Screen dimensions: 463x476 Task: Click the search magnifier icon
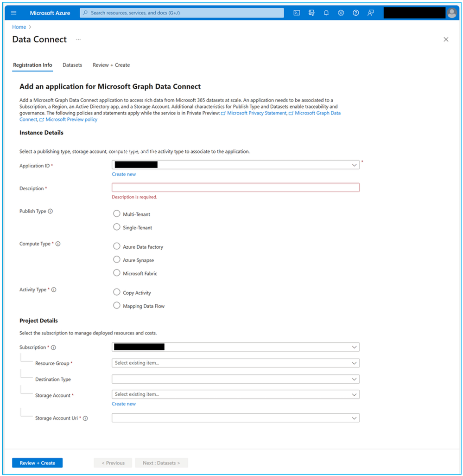click(x=85, y=13)
